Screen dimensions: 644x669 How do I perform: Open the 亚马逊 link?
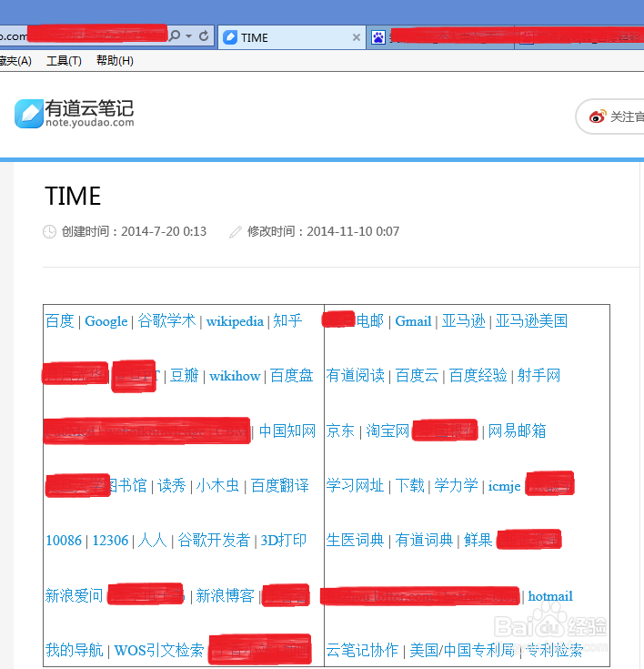point(464,320)
